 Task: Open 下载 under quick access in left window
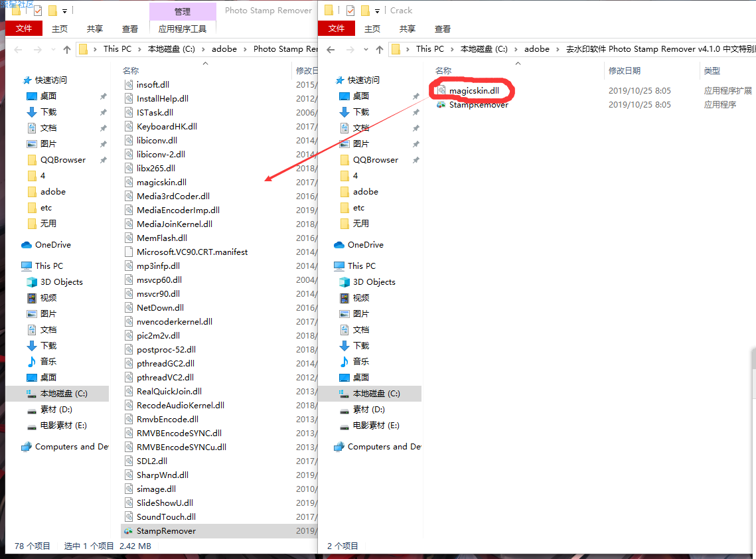tap(48, 112)
